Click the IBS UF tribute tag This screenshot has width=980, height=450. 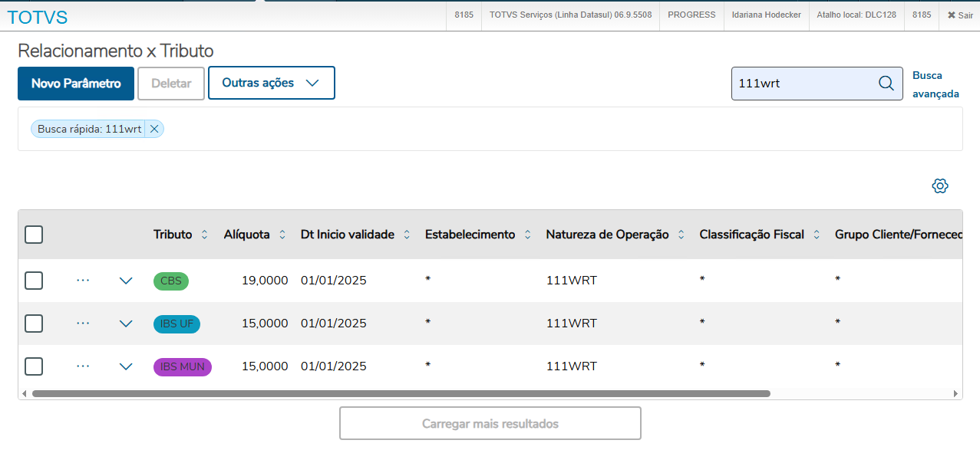pos(177,324)
